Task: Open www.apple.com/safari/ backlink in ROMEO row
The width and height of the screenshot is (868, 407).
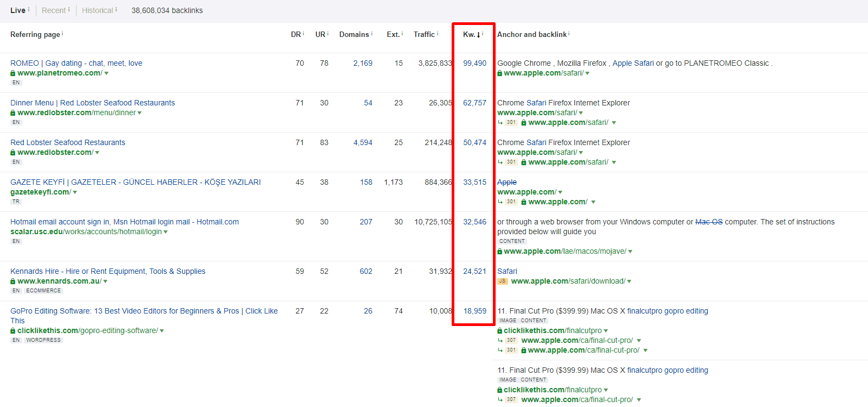Action: (x=543, y=73)
